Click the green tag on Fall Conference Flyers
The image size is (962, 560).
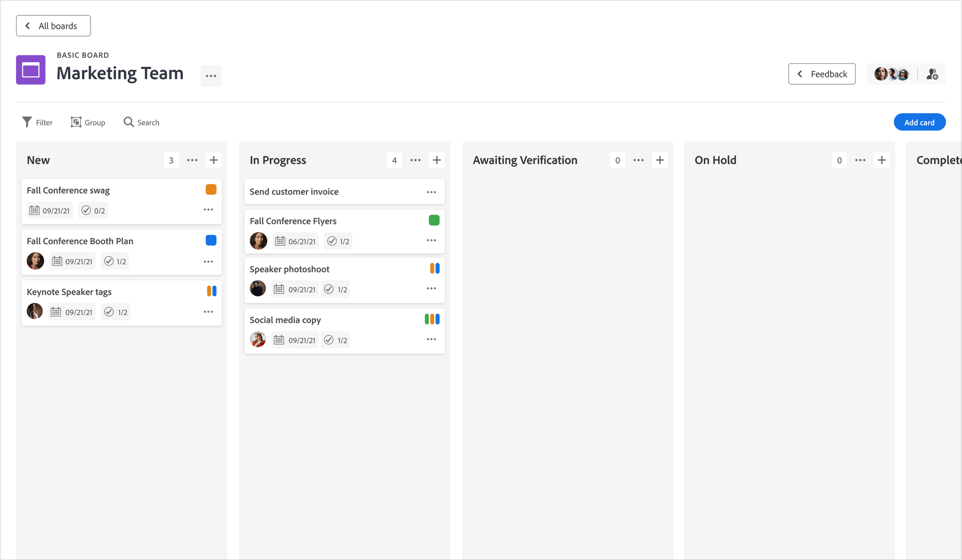tap(434, 220)
